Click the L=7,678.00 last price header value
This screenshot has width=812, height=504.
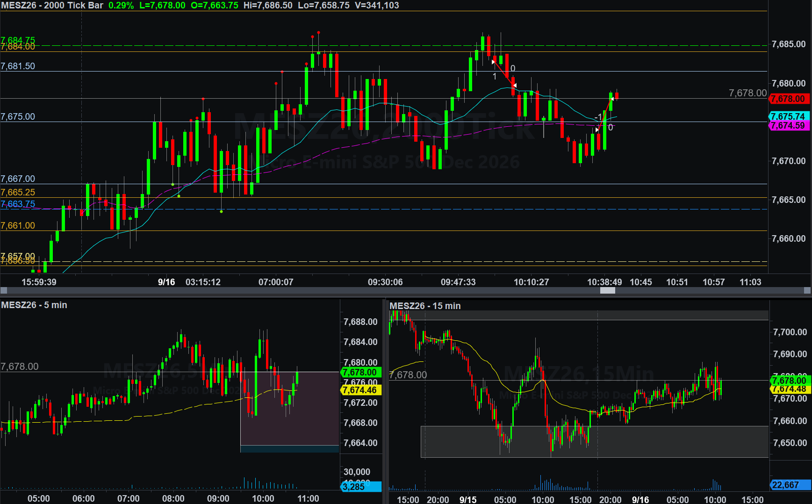pyautogui.click(x=162, y=6)
